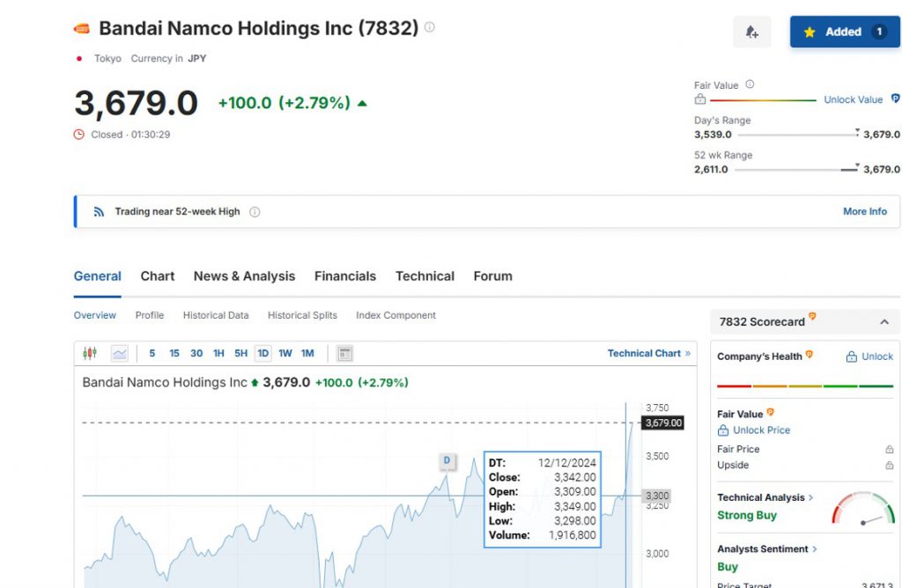Screen dimensions: 902x588
Task: Select the 1W chart interval
Action: coord(285,354)
